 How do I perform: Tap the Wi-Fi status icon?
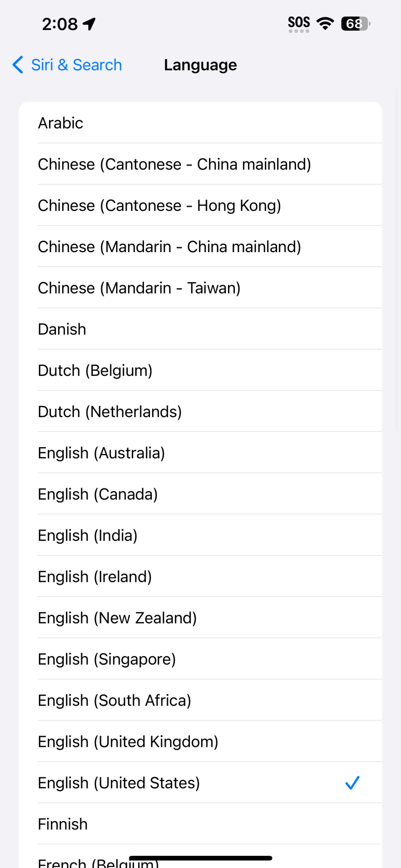(x=325, y=23)
